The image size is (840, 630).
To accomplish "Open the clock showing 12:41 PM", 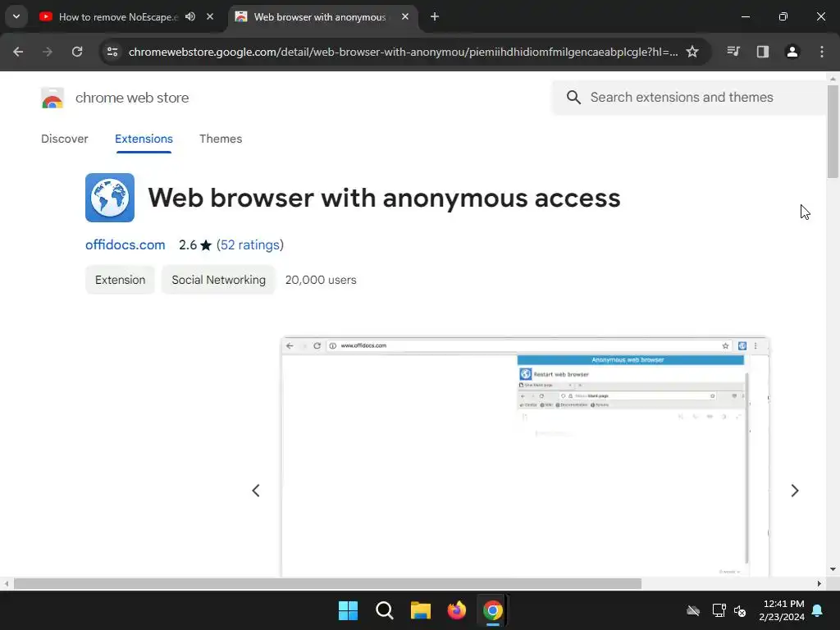I will [782, 610].
